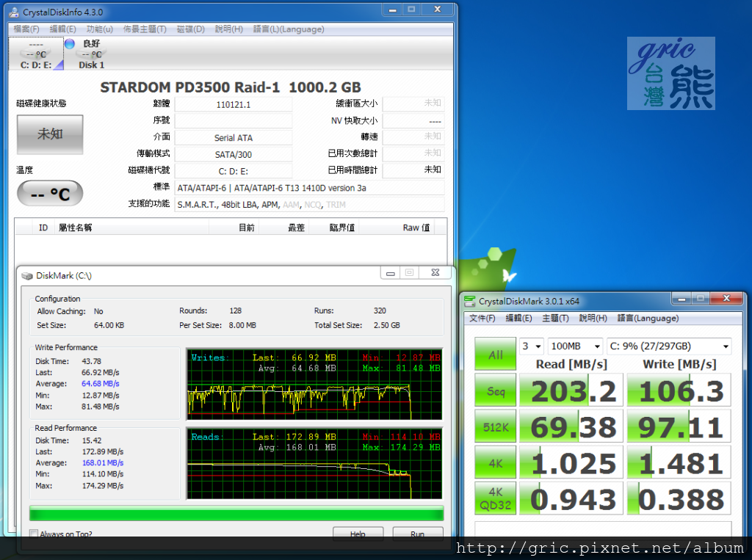Click the Seq benchmark button
The height and width of the screenshot is (560, 752).
tap(496, 390)
